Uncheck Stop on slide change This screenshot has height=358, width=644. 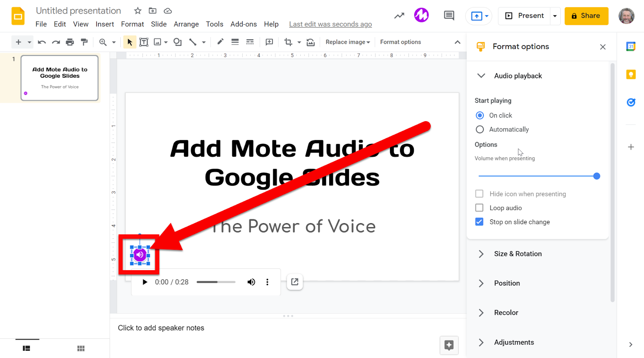click(x=479, y=222)
